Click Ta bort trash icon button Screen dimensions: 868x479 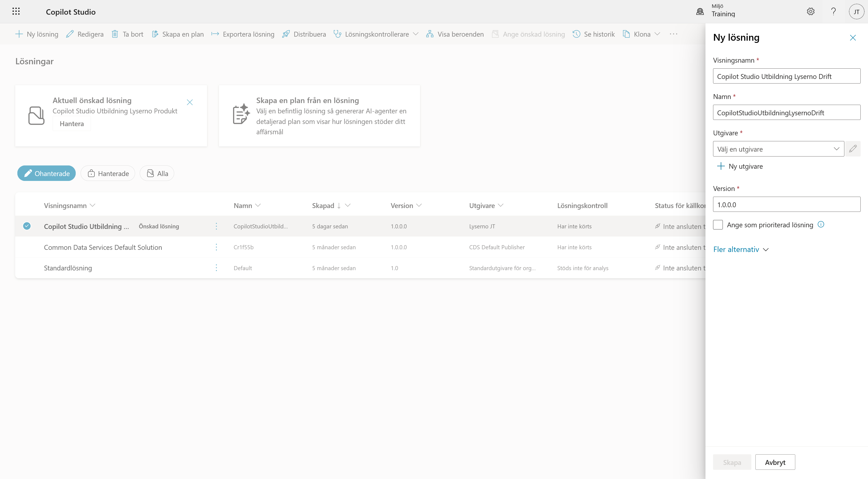click(x=127, y=34)
